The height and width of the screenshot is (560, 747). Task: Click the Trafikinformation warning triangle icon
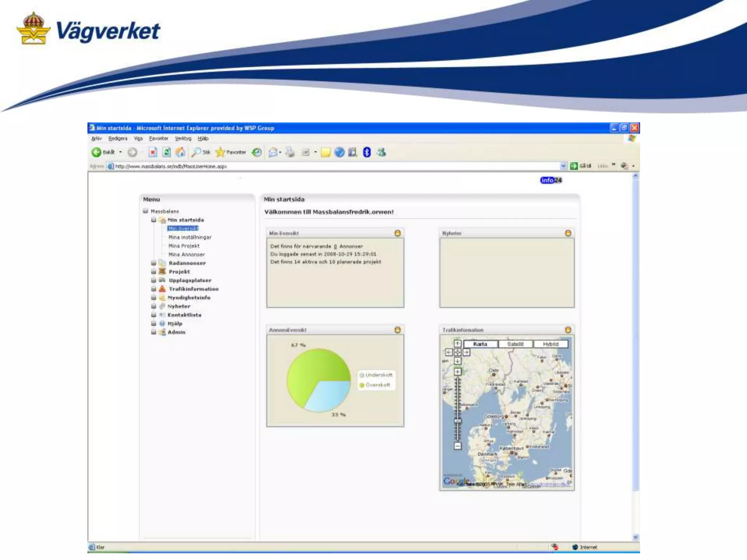tap(162, 289)
